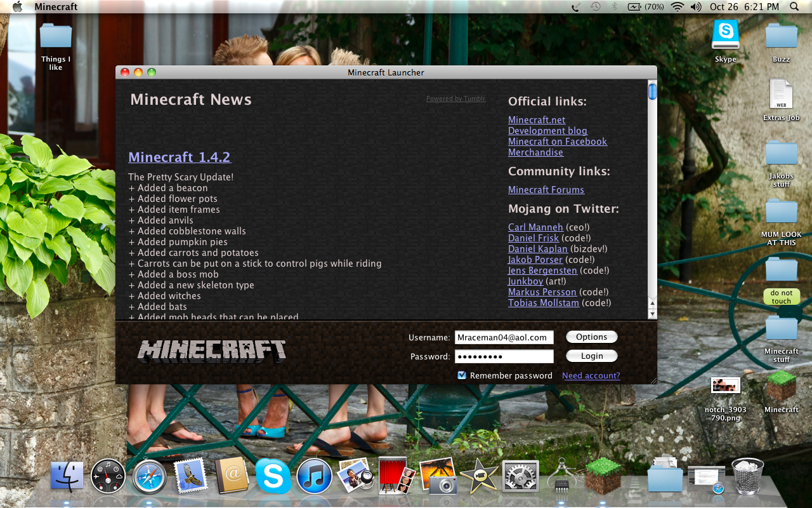Click the volume icon in the menu bar
This screenshot has height=508, width=812.
[696, 7]
